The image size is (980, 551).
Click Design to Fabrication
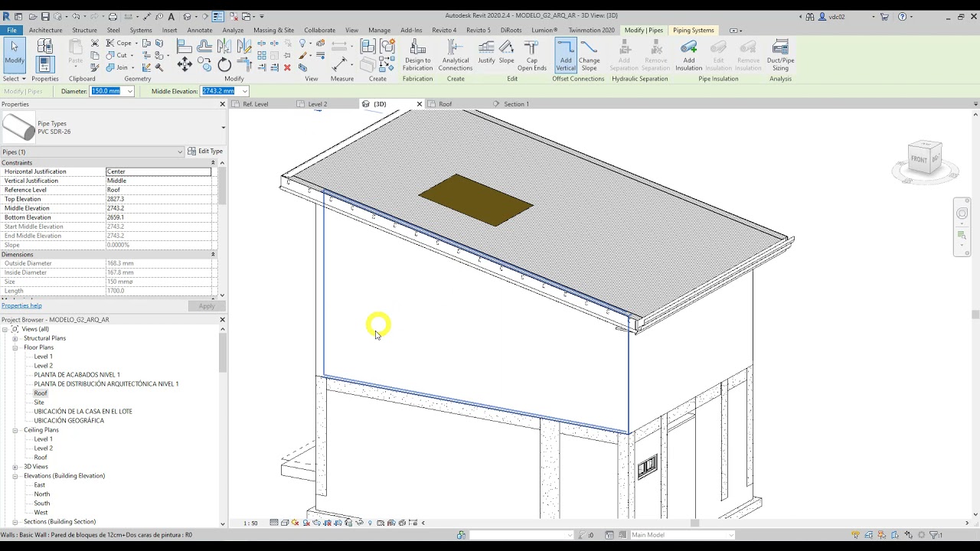click(x=417, y=56)
